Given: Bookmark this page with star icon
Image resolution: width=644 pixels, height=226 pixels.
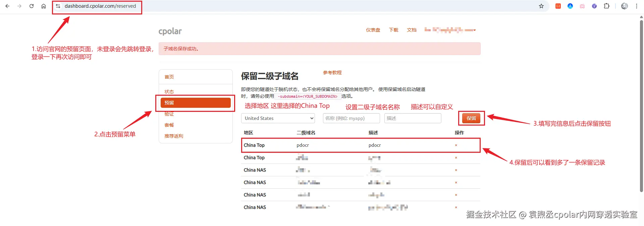Looking at the screenshot, I should click(541, 6).
